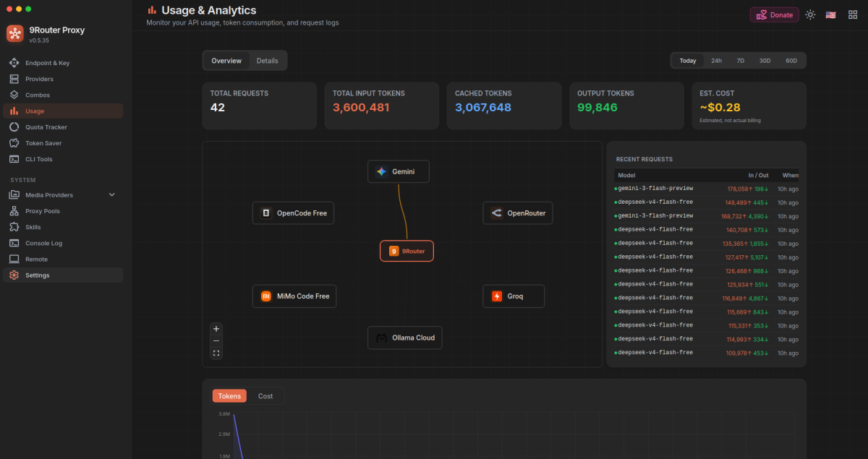
Task: Open the Media Providers icon
Action: [14, 195]
